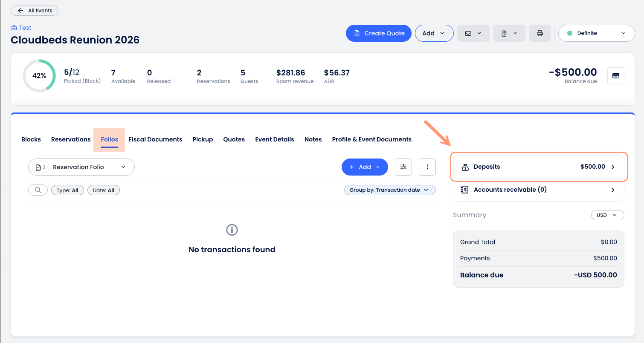Image resolution: width=644 pixels, height=343 pixels.
Task: Click the Cloudbeds Reunion 2026 title
Action: point(75,40)
